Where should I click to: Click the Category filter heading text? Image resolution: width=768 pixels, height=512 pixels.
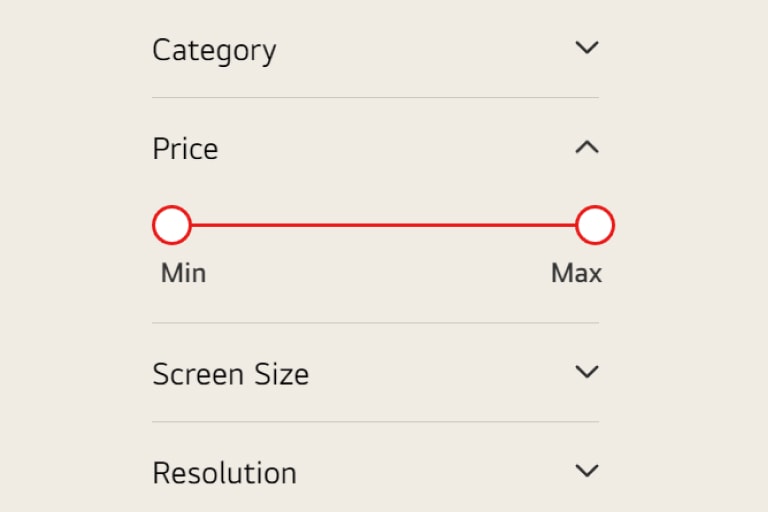pyautogui.click(x=214, y=50)
